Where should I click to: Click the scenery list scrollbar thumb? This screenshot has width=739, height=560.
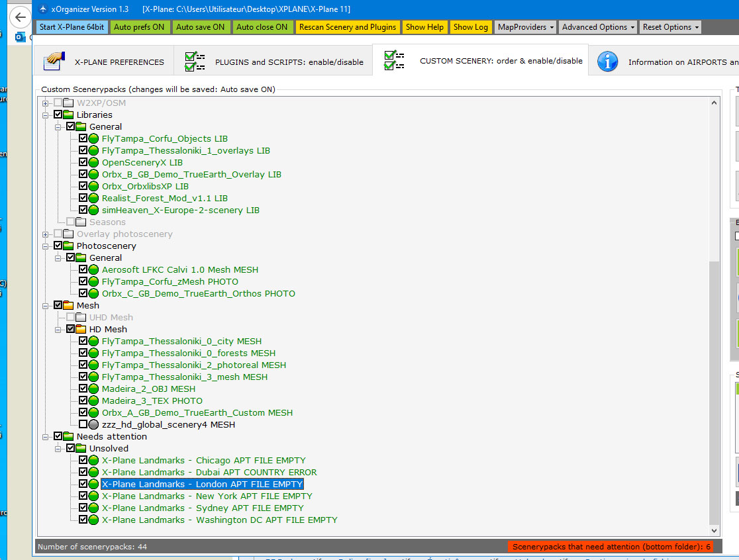point(714,393)
